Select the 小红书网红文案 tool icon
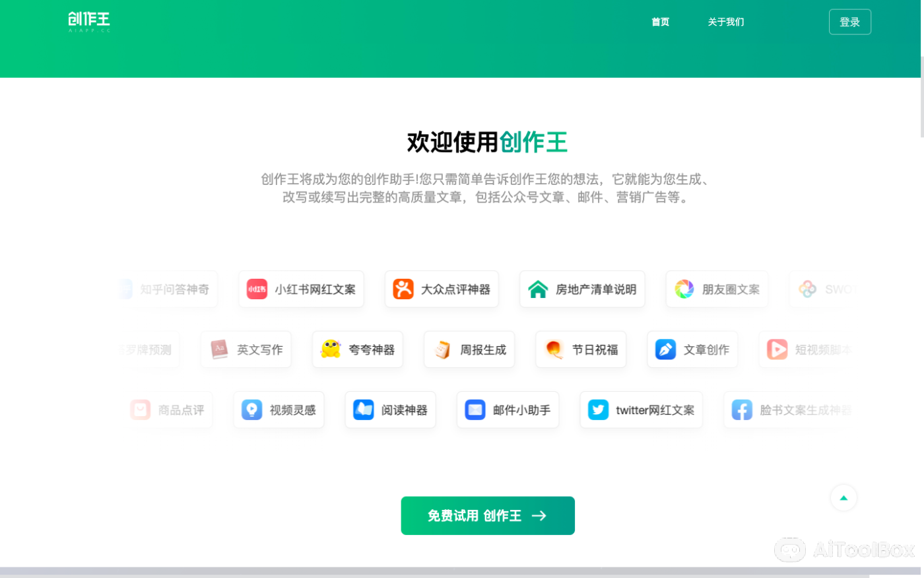Screen dimensions: 924x578 tap(257, 289)
